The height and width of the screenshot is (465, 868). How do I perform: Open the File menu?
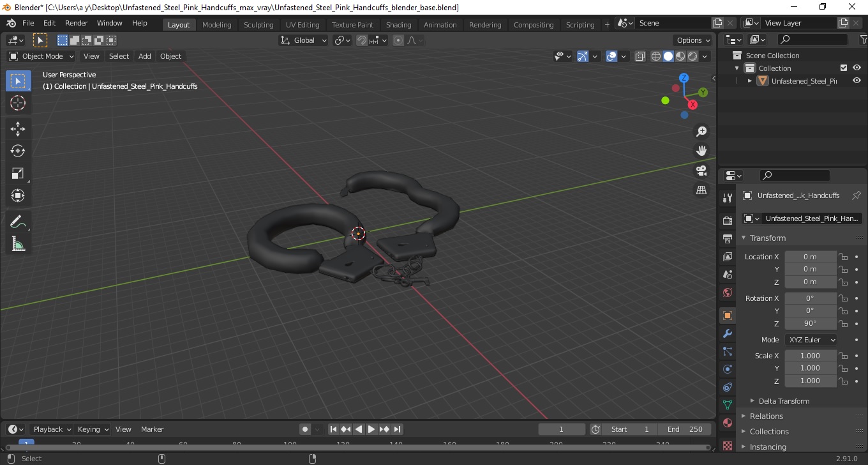click(28, 23)
